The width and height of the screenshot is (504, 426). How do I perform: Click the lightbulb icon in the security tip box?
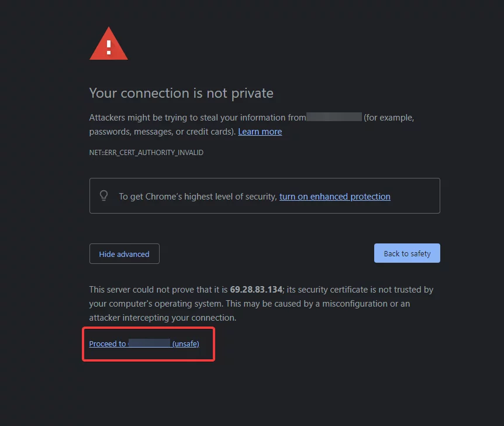[x=103, y=195]
